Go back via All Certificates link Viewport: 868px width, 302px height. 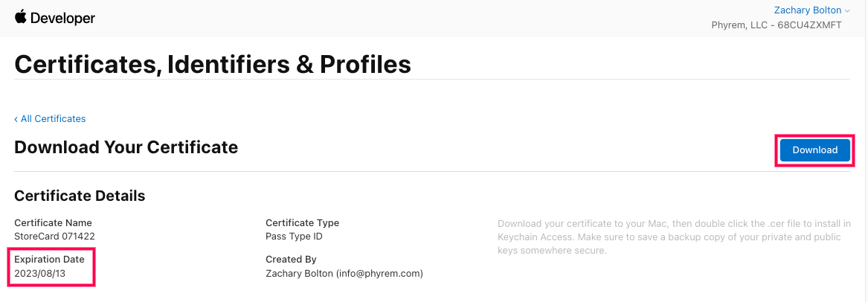pos(53,119)
